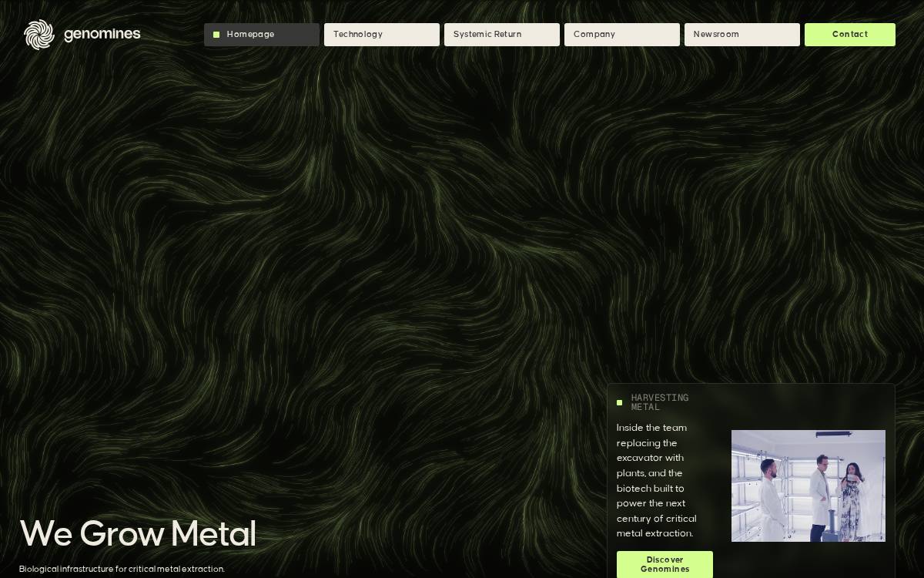Screen dimensions: 924x578
Task: Click the 'Inside the team replacing the excavator' paragraph
Action: point(657,480)
